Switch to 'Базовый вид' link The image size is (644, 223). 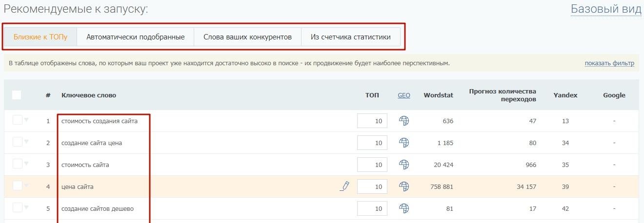point(606,9)
